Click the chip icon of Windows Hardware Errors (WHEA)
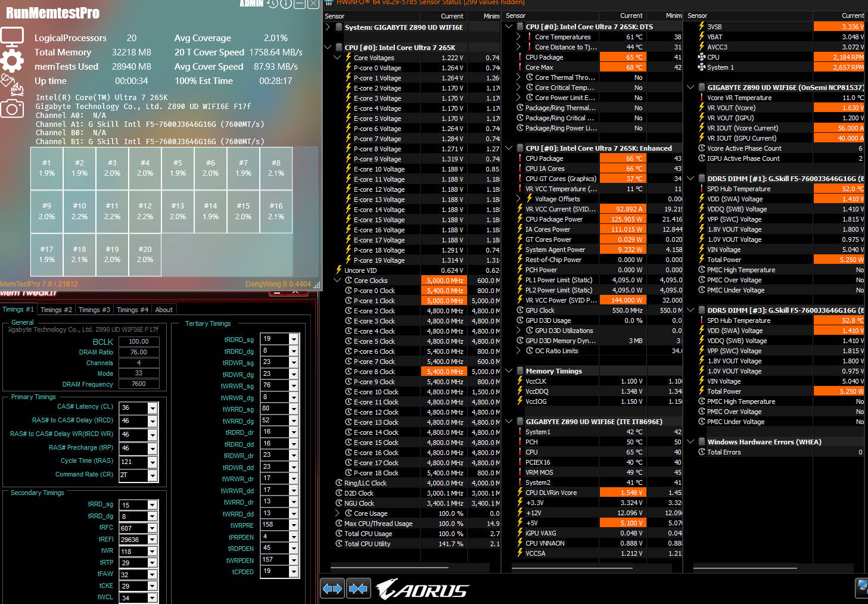 (701, 442)
